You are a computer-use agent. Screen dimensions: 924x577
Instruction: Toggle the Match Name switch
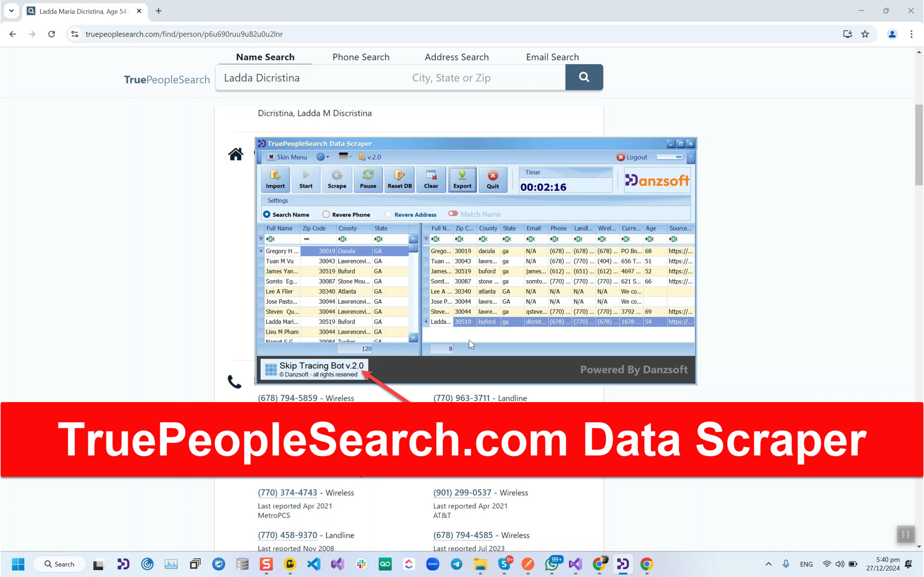(453, 214)
